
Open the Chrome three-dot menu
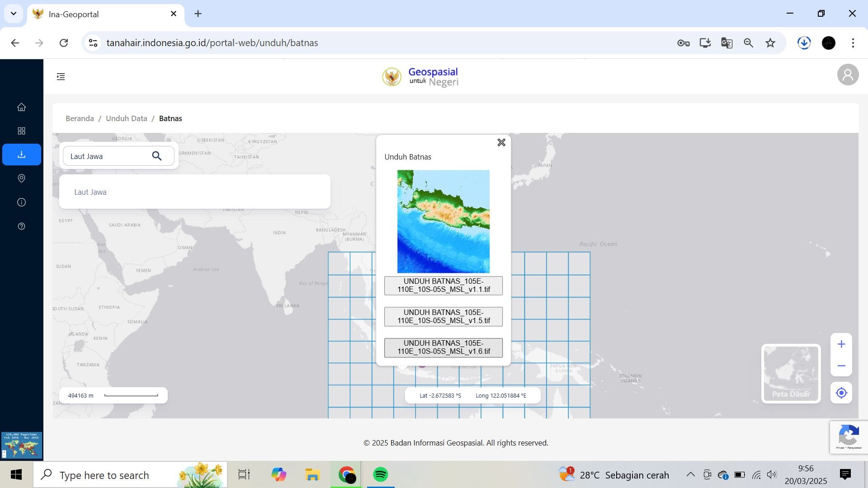(x=853, y=43)
